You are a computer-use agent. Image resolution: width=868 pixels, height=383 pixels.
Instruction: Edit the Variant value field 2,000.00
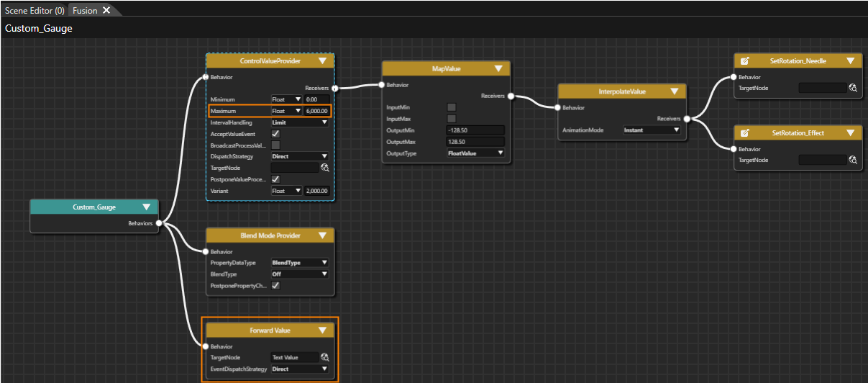tap(316, 191)
